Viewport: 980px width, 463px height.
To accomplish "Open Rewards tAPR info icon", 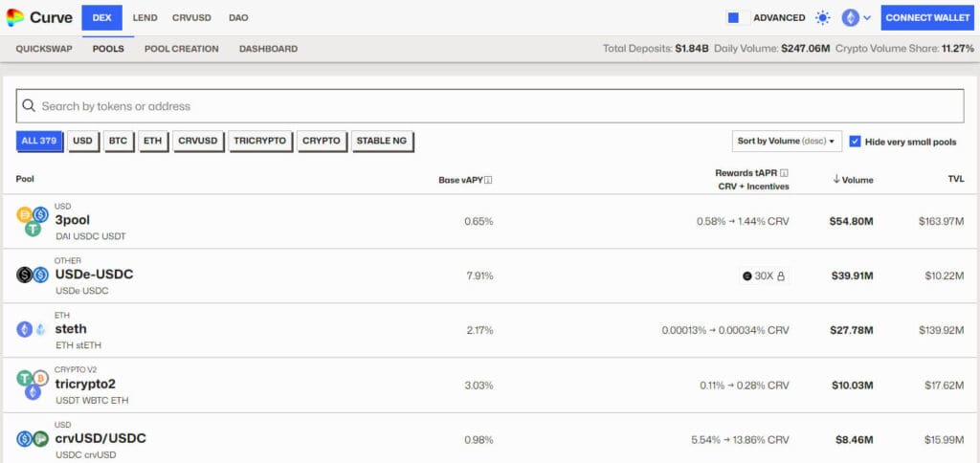I will 785,173.
